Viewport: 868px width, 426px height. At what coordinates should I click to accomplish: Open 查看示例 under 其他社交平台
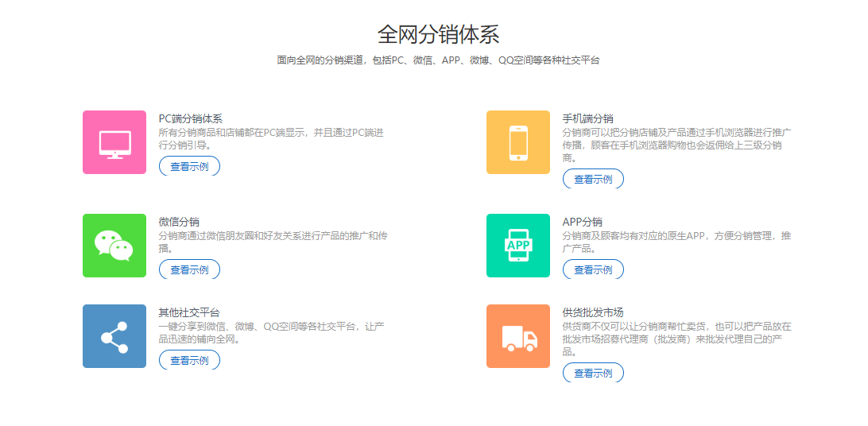tap(189, 360)
